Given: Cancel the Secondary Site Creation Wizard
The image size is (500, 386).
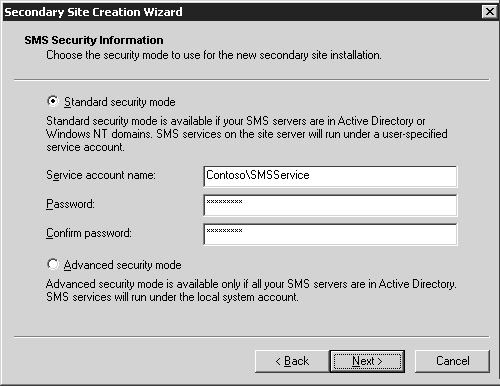Looking at the screenshot, I should [x=452, y=361].
